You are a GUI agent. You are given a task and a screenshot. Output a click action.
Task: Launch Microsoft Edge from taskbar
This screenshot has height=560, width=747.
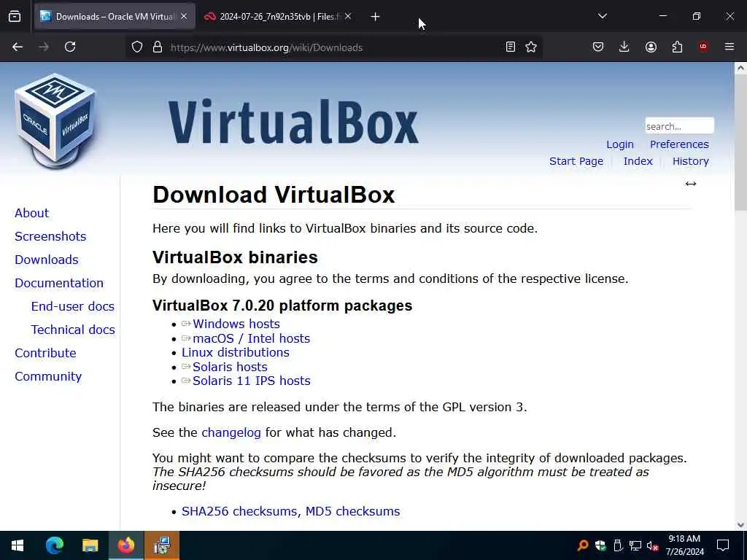(x=54, y=545)
